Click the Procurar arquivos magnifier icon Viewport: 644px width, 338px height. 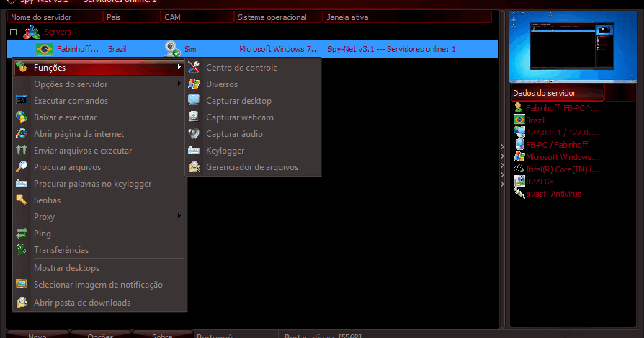point(22,166)
